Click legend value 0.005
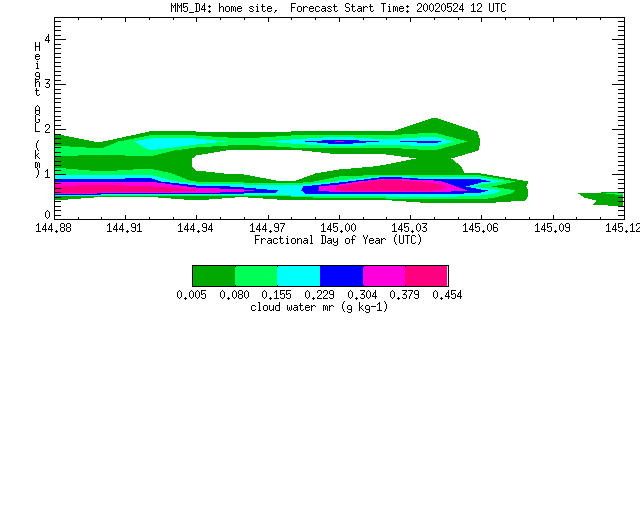640x512 pixels. point(191,295)
